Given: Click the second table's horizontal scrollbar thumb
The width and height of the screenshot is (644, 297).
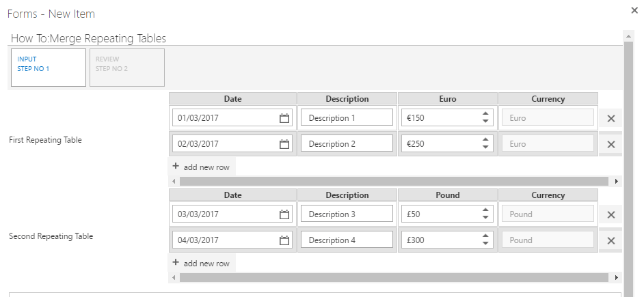Looking at the screenshot, I should pos(394,277).
